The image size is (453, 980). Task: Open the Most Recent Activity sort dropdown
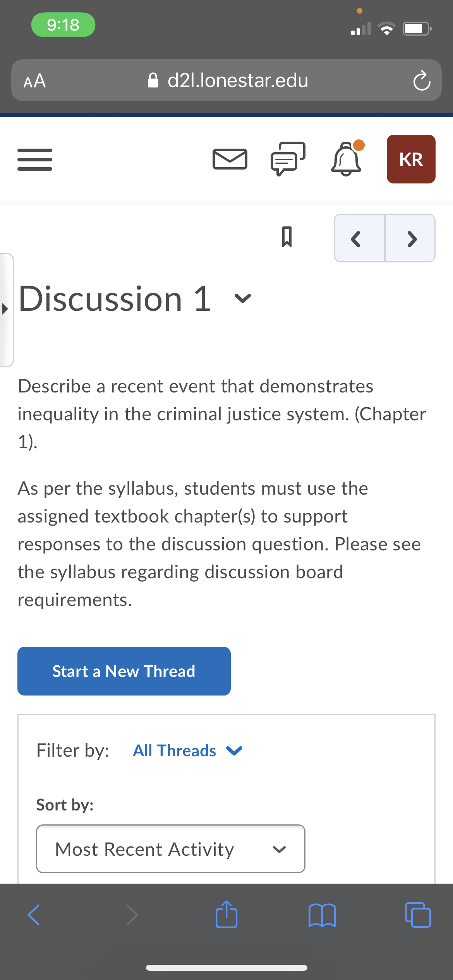pyautogui.click(x=171, y=849)
